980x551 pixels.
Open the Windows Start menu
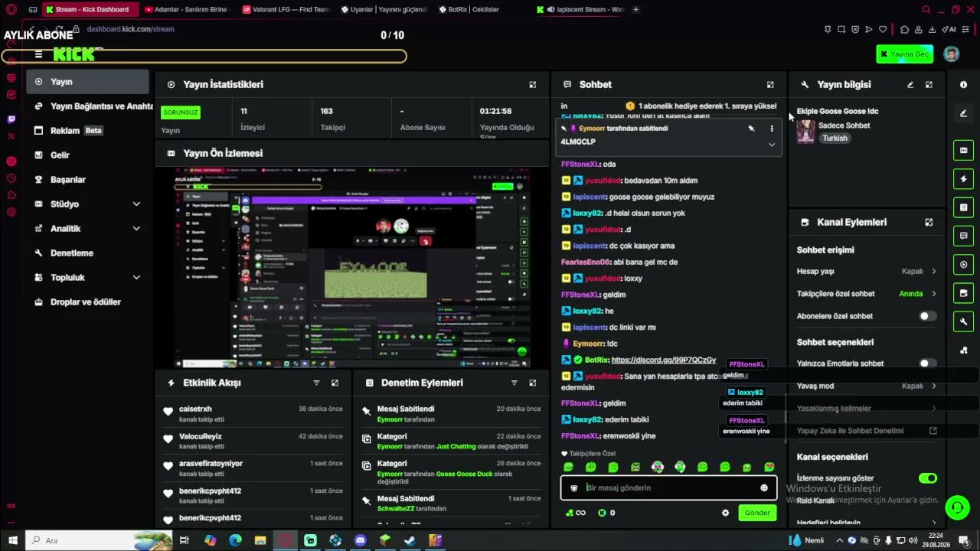click(x=12, y=540)
